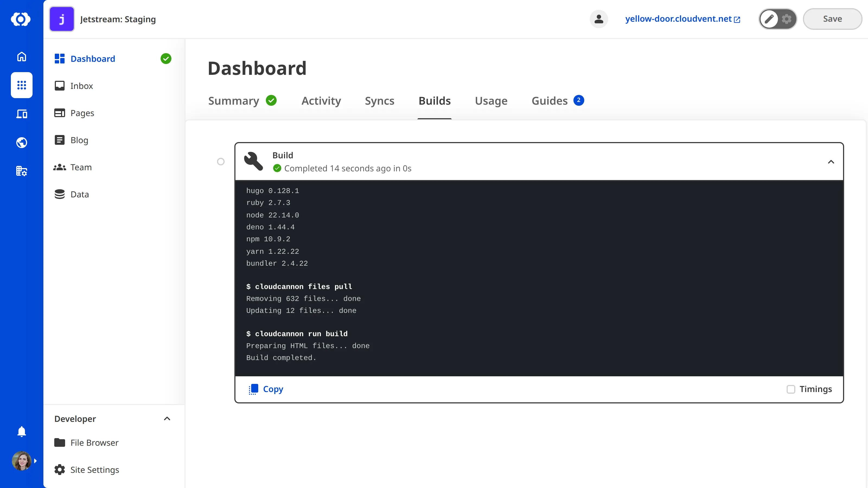Screen dimensions: 868x488
Task: Select the globe icon in the sidebar
Action: pyautogui.click(x=21, y=142)
